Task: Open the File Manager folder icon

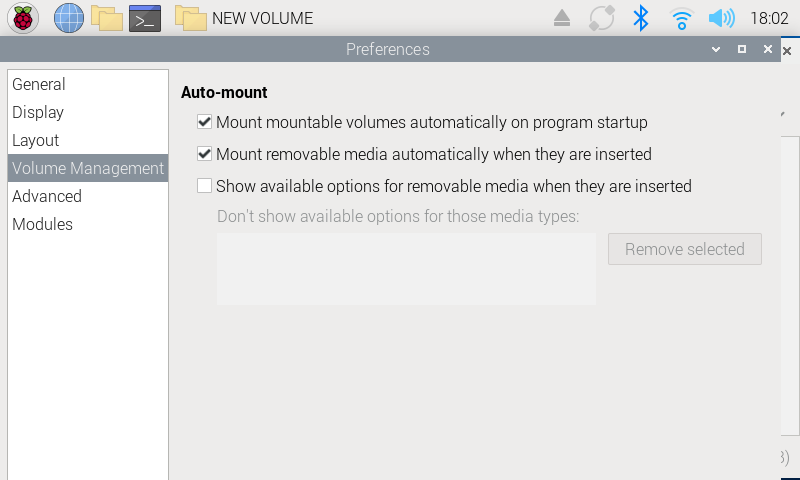Action: 106,17
